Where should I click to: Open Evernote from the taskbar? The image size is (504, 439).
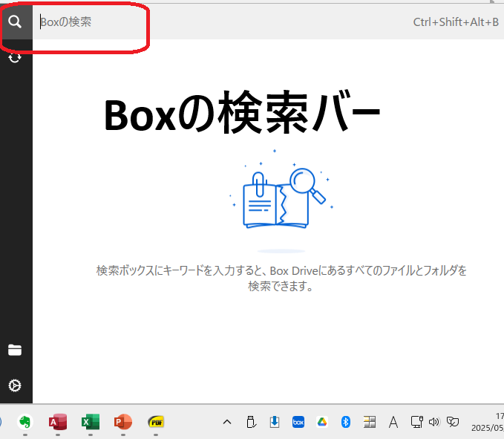pos(25,422)
